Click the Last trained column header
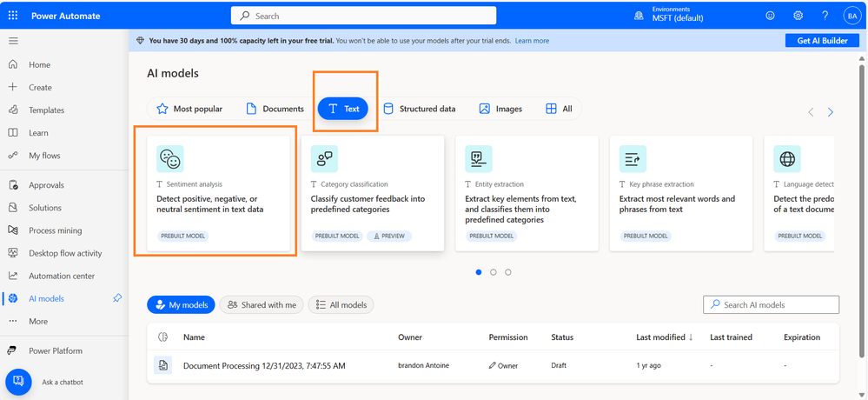Image resolution: width=868 pixels, height=400 pixels. (x=731, y=337)
